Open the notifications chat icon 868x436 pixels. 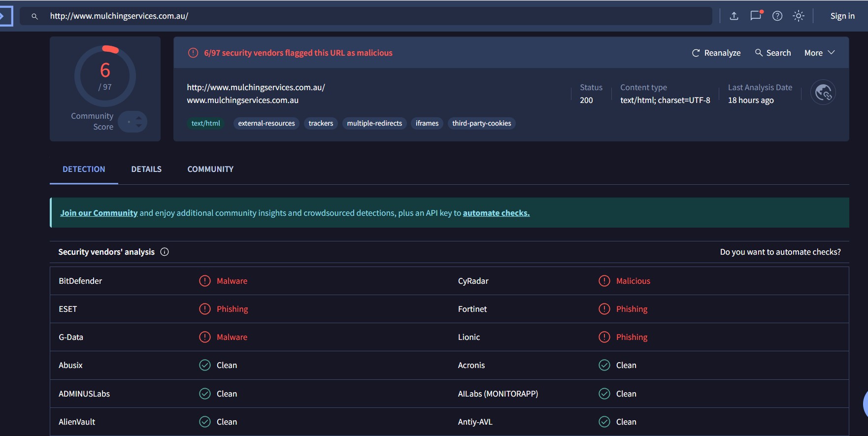pyautogui.click(x=756, y=15)
